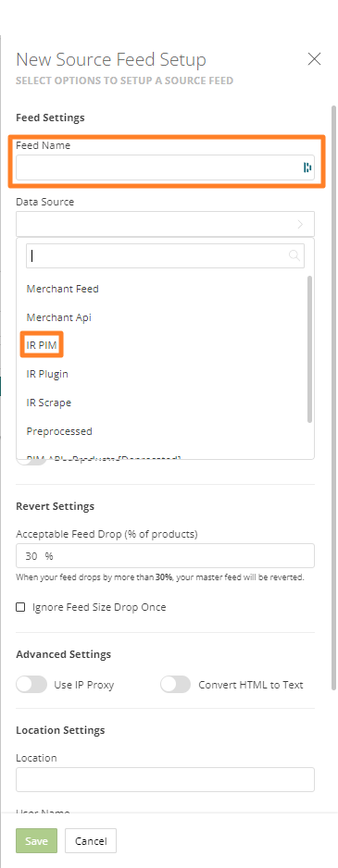Click the Acceptable Feed Drop percentage field
The width and height of the screenshot is (338, 868).
click(165, 556)
